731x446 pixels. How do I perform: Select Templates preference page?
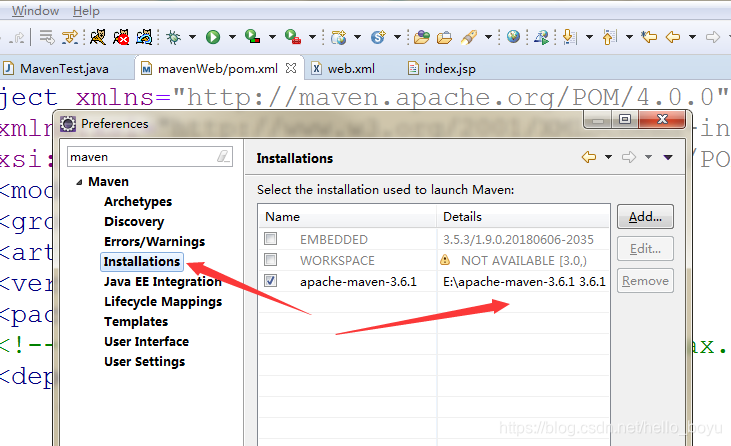(x=136, y=322)
